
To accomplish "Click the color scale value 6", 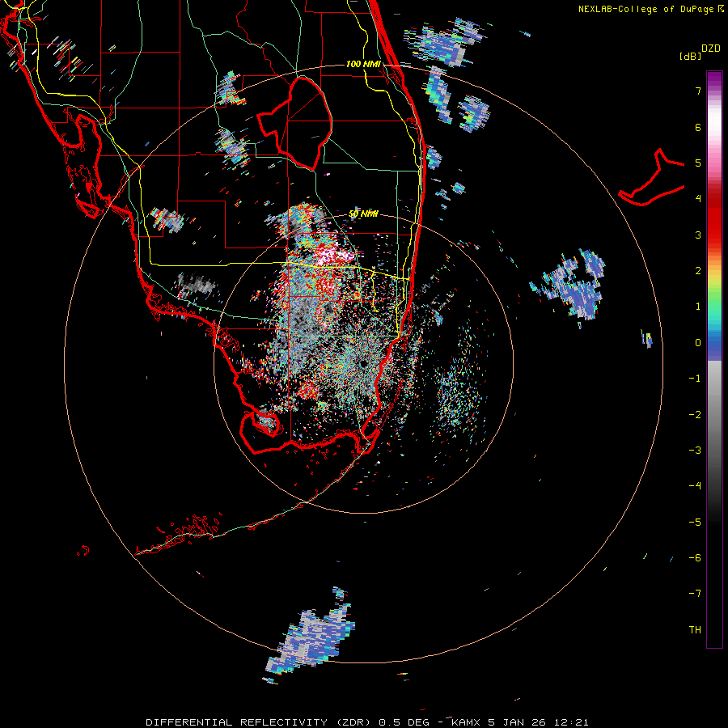I will [x=697, y=127].
